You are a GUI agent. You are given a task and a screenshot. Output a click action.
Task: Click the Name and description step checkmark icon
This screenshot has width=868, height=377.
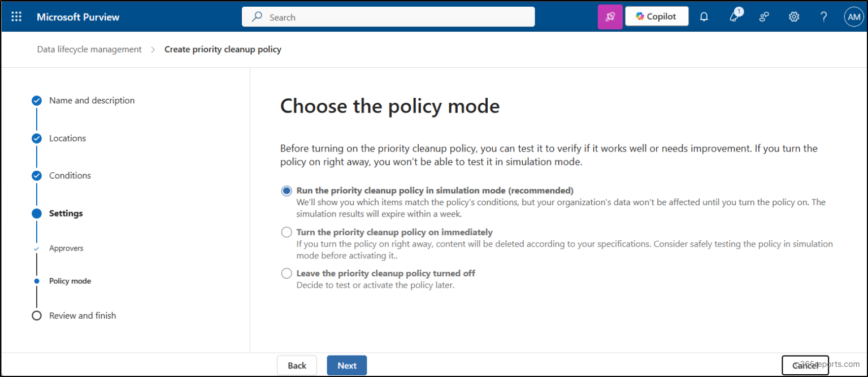coord(37,101)
